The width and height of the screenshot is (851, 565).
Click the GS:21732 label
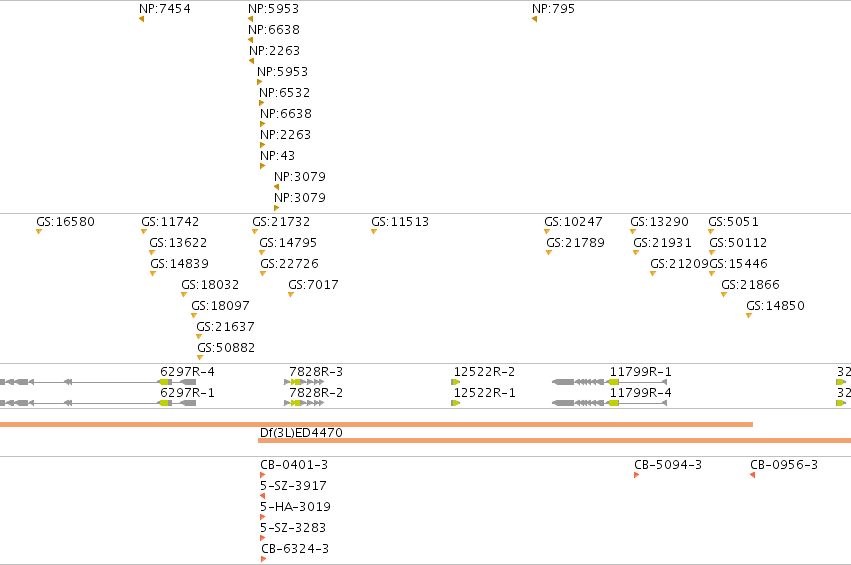[281, 222]
